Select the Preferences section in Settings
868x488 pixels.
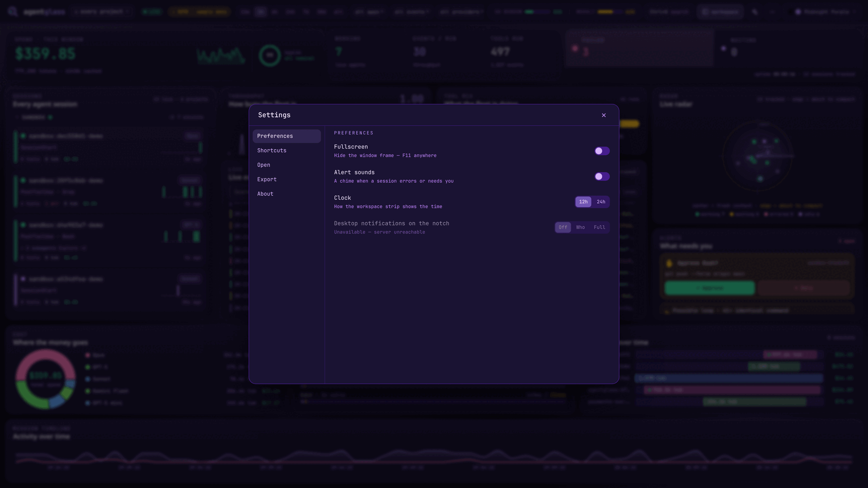(287, 136)
